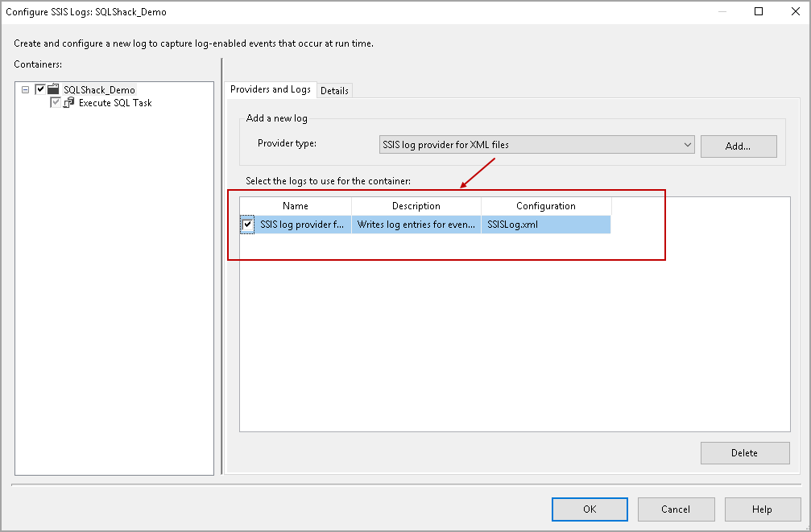This screenshot has height=532, width=811.
Task: Open Help for this dialog
Action: pyautogui.click(x=762, y=509)
